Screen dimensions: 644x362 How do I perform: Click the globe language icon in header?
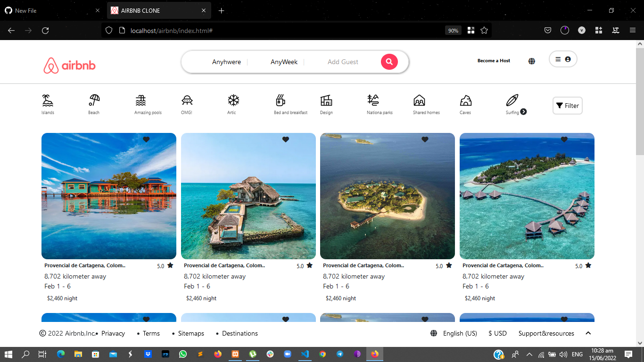(x=532, y=61)
